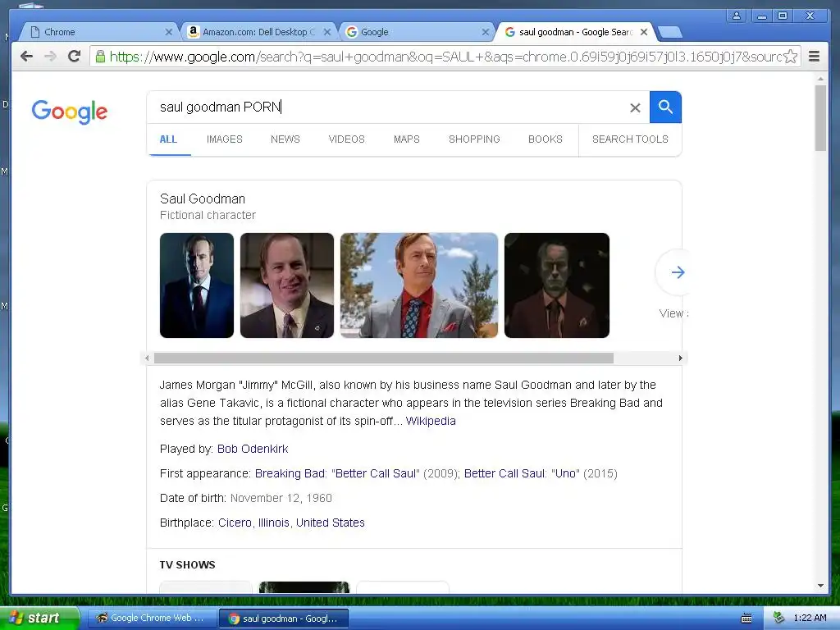The height and width of the screenshot is (630, 840).
Task: Click the page scrollbar up arrow
Action: click(820, 79)
